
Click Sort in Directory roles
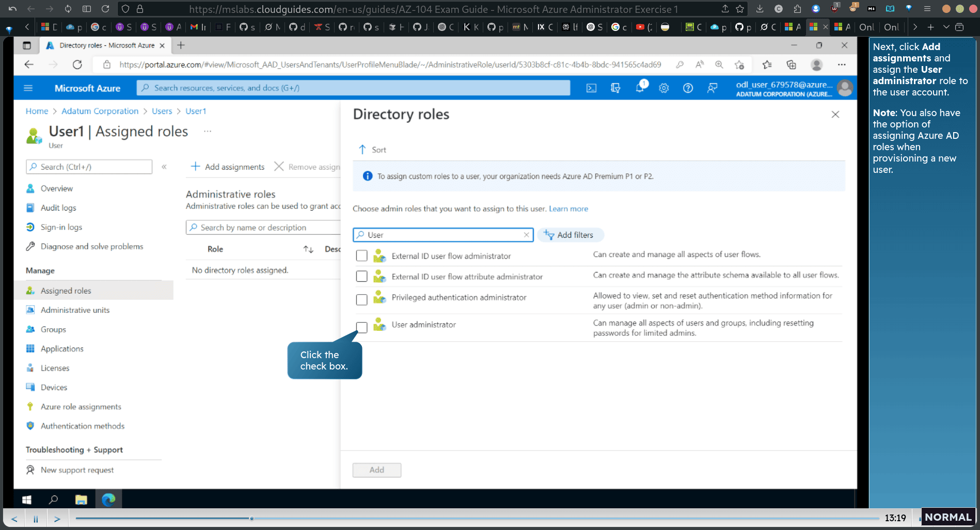372,150
